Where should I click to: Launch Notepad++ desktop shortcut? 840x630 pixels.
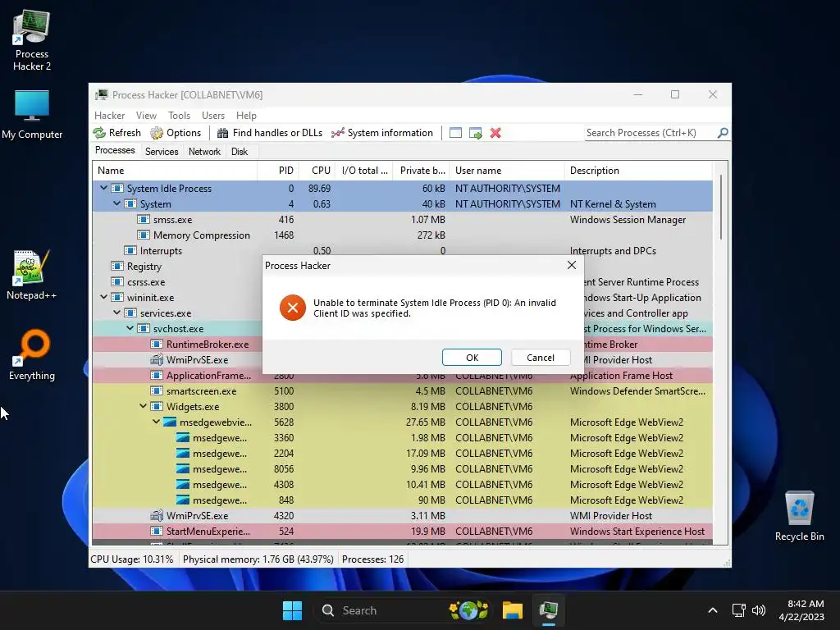pyautogui.click(x=32, y=274)
